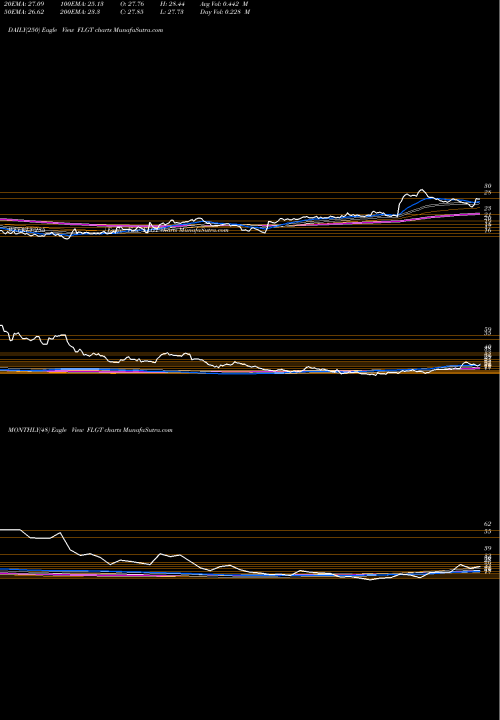
Task: Select the Avg Vol figure
Action: pos(224,4)
